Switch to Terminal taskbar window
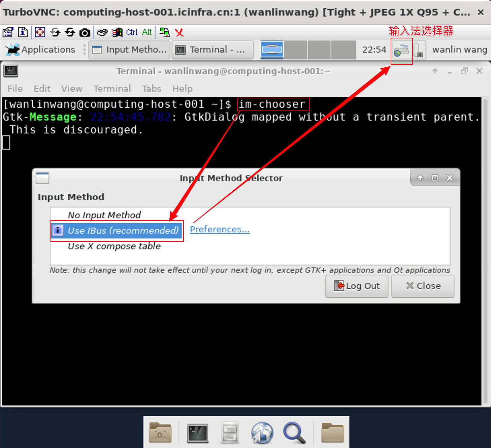This screenshot has height=448, width=491. click(x=213, y=50)
